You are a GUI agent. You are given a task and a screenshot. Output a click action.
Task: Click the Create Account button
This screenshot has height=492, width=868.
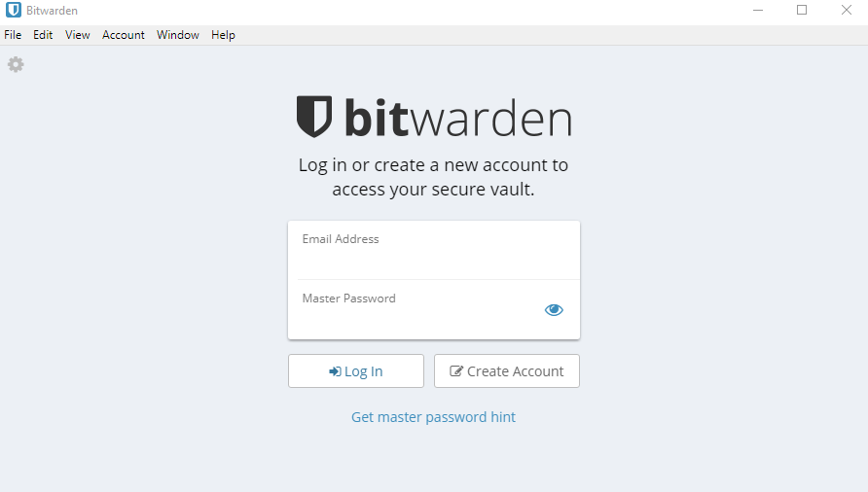507,370
